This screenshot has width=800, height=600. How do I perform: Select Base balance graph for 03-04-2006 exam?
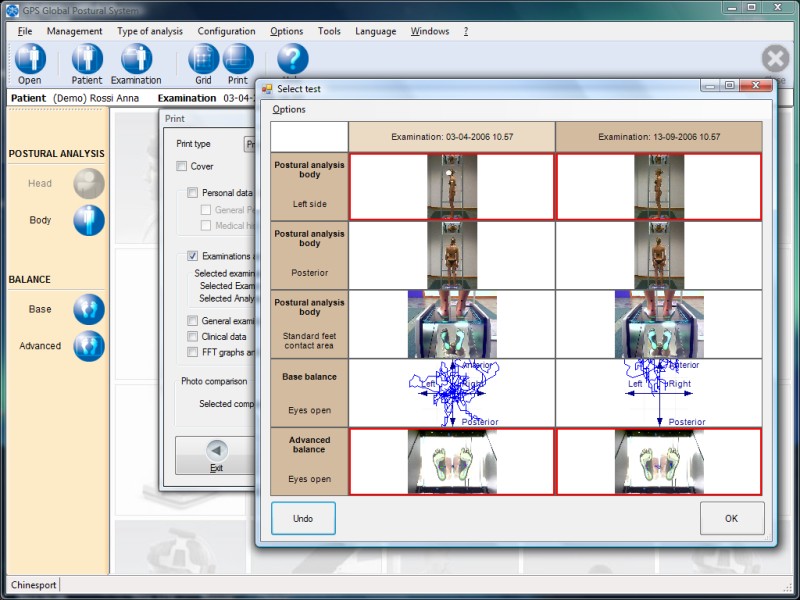click(452, 393)
